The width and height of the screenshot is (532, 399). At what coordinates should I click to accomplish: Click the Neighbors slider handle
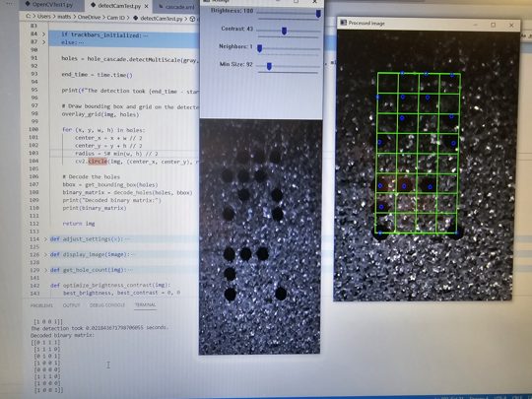[x=259, y=48]
